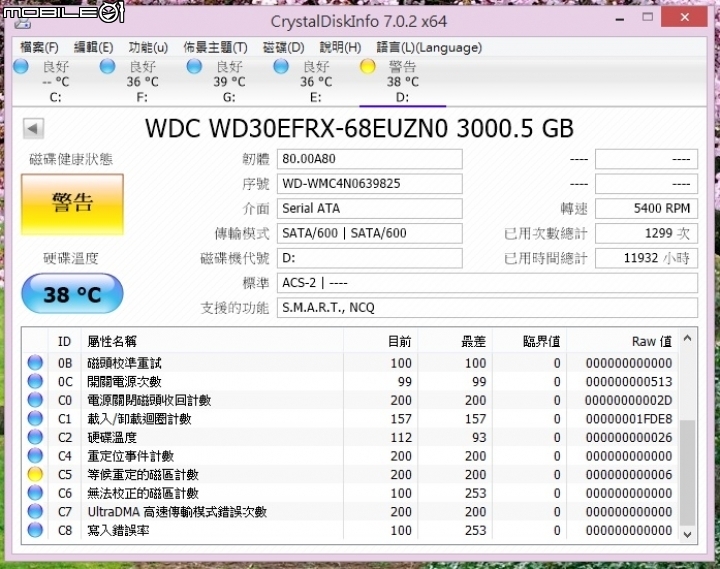Click status icon of attribute 0B row
The width and height of the screenshot is (720, 569).
35,363
